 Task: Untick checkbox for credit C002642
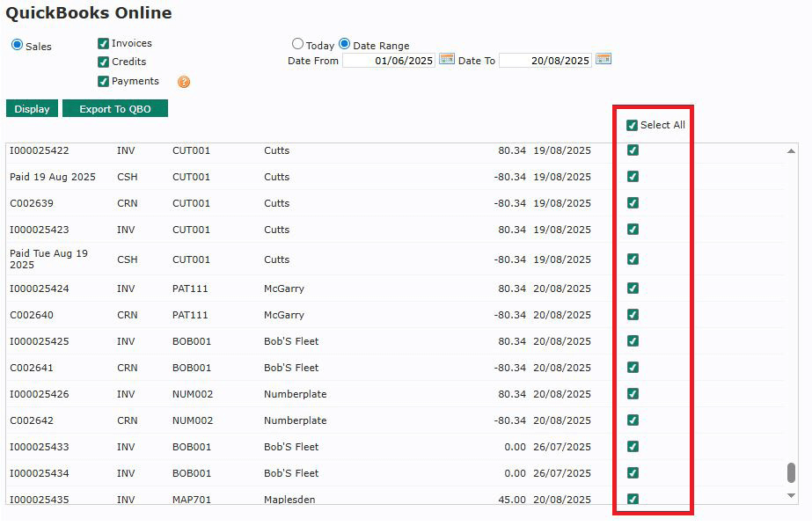(x=633, y=420)
